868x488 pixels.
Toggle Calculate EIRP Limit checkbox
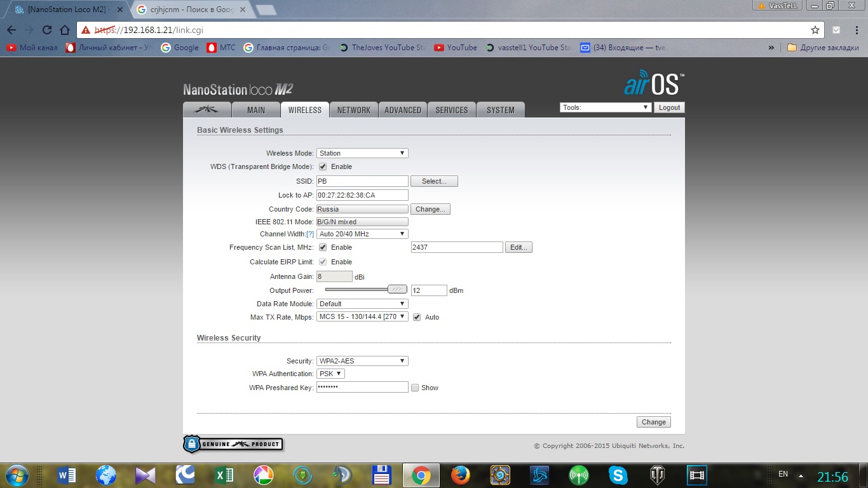[x=323, y=262]
